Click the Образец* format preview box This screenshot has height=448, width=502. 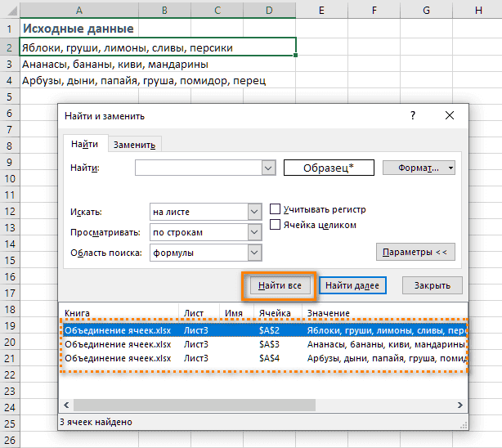point(329,168)
